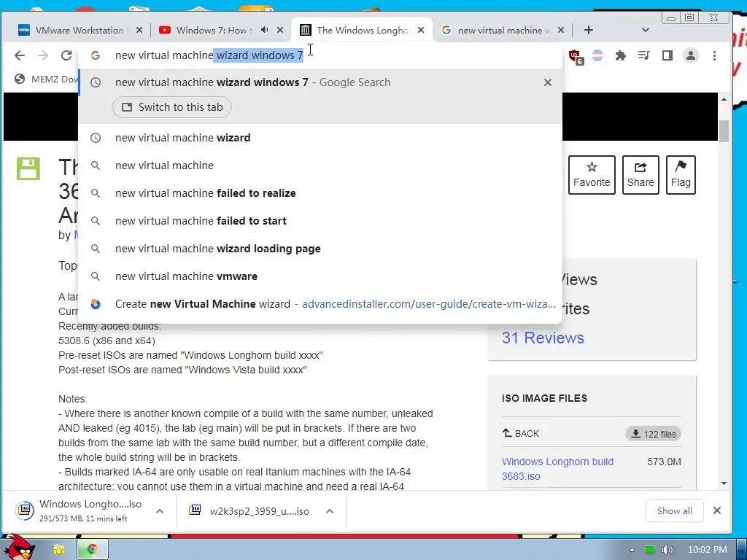Close the VMware Workstation tab
Viewport: 747px width, 560px height.
point(139,30)
